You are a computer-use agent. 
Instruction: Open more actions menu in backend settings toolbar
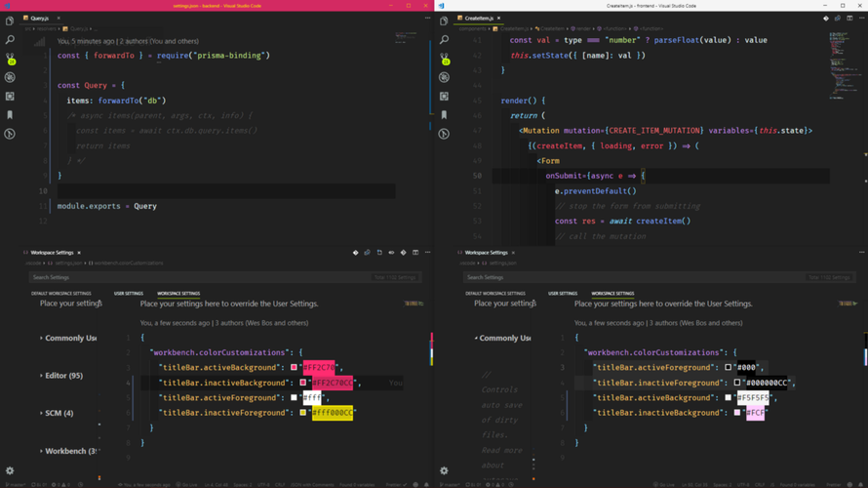[x=427, y=253]
